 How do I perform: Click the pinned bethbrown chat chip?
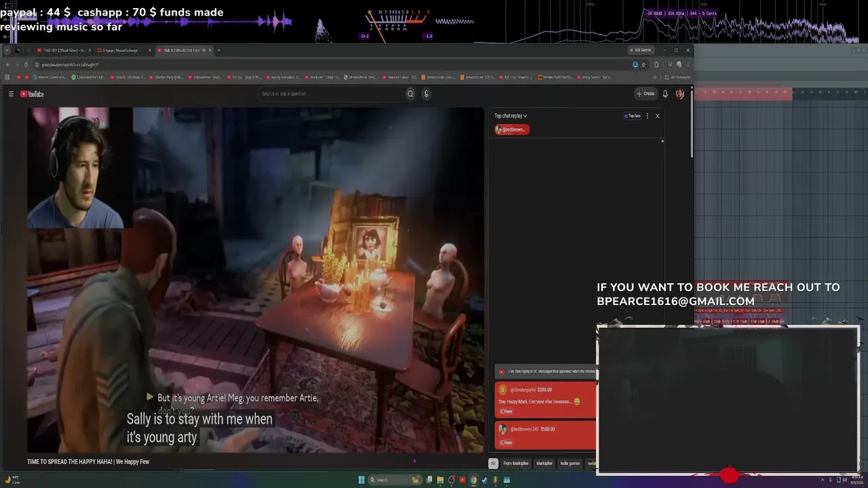[512, 129]
